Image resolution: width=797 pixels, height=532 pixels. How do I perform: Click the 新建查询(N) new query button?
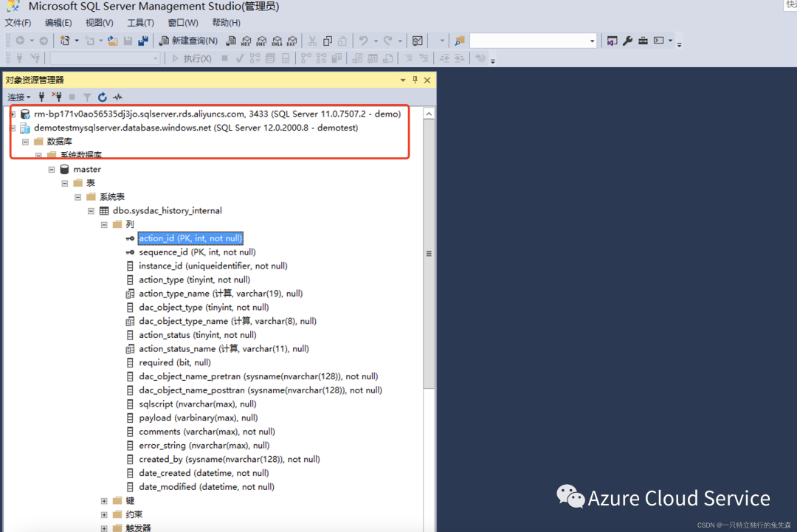189,41
